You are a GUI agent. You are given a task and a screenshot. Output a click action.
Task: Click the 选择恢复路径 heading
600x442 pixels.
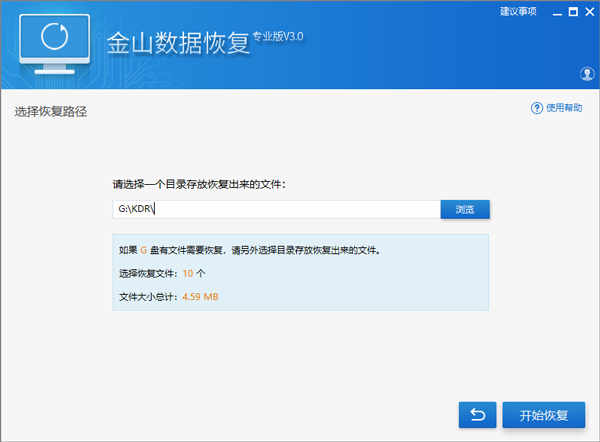pos(51,112)
